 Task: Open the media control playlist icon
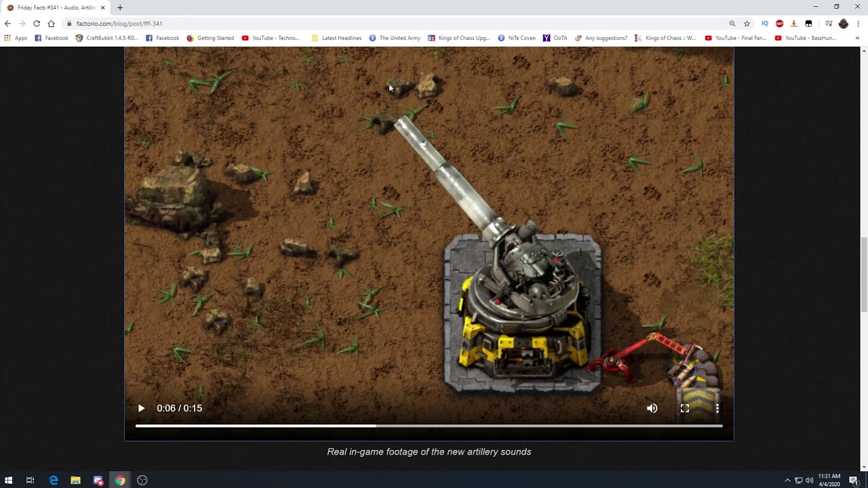click(x=829, y=23)
